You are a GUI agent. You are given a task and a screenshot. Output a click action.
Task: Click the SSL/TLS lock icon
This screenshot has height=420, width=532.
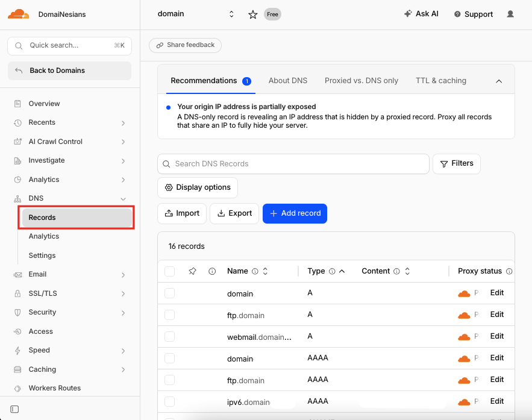coord(17,293)
